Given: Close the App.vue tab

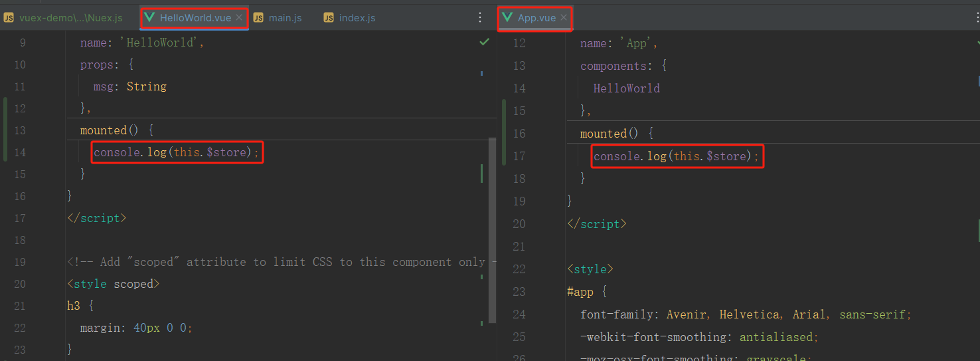Looking at the screenshot, I should [x=564, y=18].
